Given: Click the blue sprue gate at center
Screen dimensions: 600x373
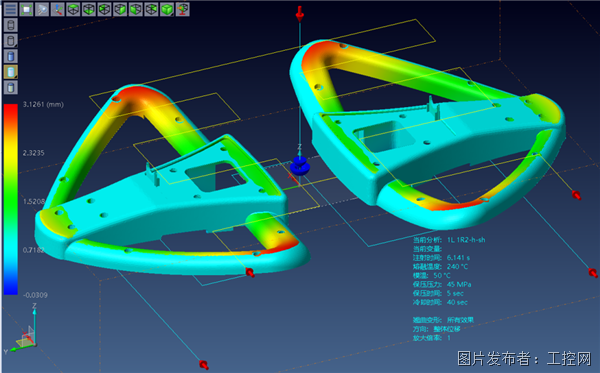Looking at the screenshot, I should click(300, 165).
